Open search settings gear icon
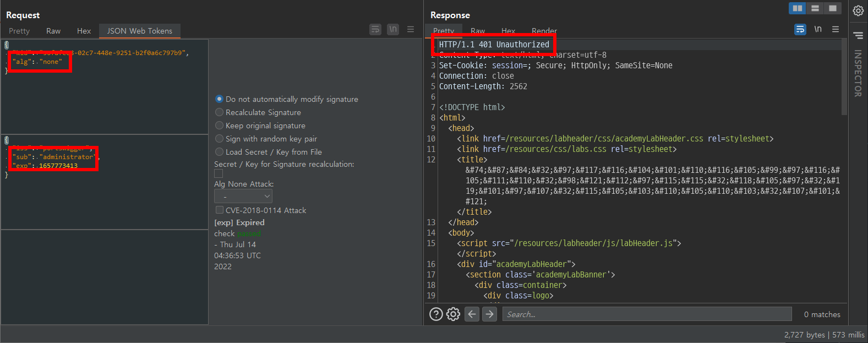 pyautogui.click(x=453, y=314)
